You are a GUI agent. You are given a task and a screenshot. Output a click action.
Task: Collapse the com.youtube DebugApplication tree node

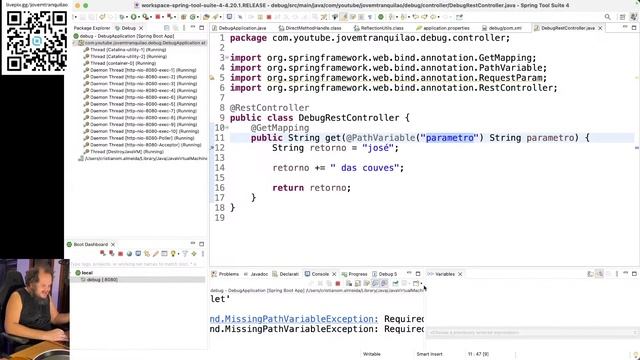pyautogui.click(x=75, y=43)
